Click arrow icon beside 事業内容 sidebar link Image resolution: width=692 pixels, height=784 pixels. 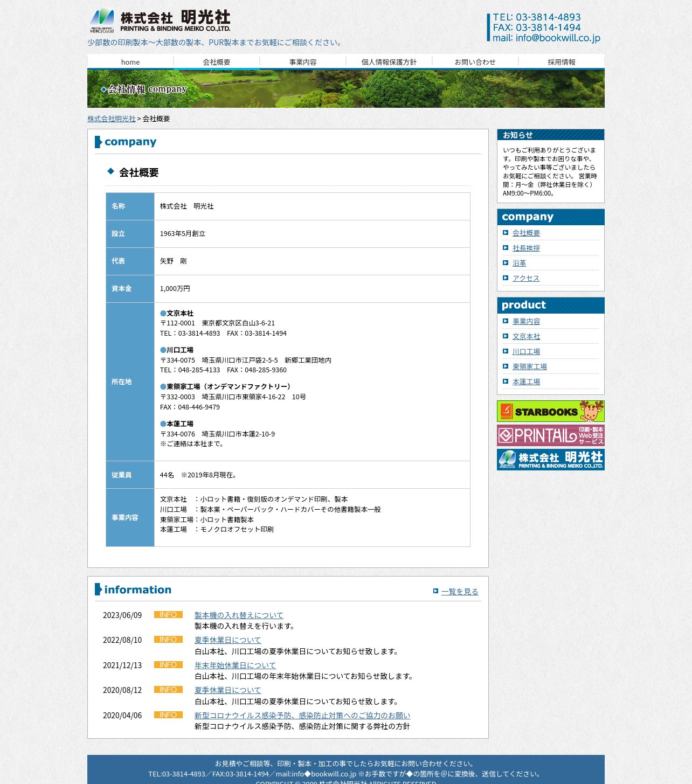[x=506, y=321]
